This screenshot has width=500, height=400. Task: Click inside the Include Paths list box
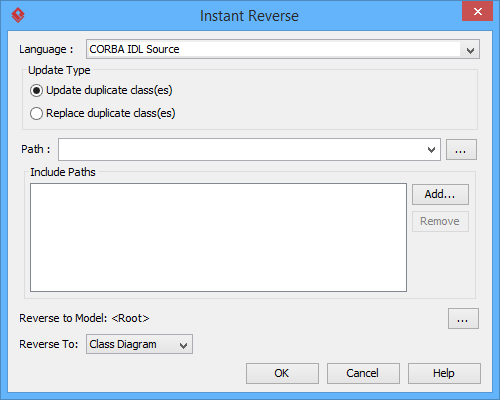(218, 237)
